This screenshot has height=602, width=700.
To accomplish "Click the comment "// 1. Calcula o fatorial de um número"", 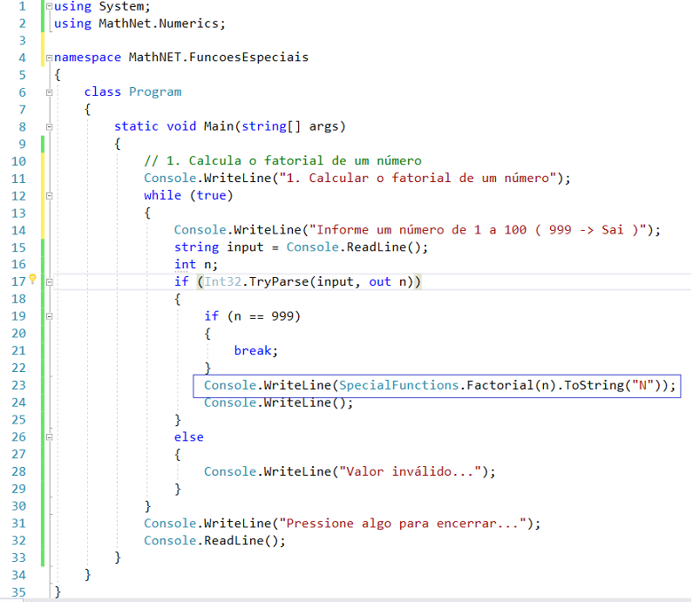I will (282, 160).
